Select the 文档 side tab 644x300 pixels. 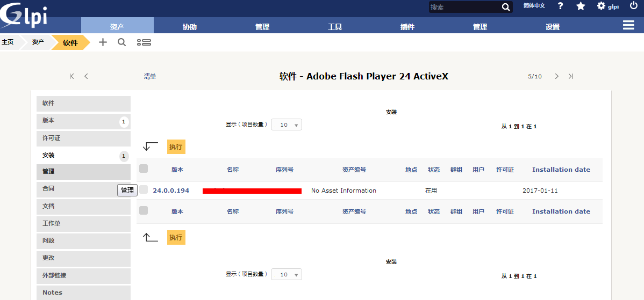[83, 206]
